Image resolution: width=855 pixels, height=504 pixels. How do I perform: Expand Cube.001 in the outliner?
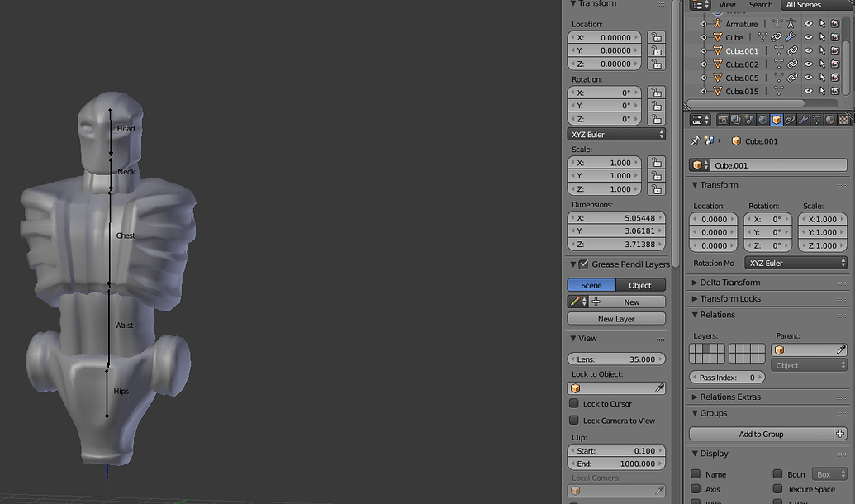[705, 51]
